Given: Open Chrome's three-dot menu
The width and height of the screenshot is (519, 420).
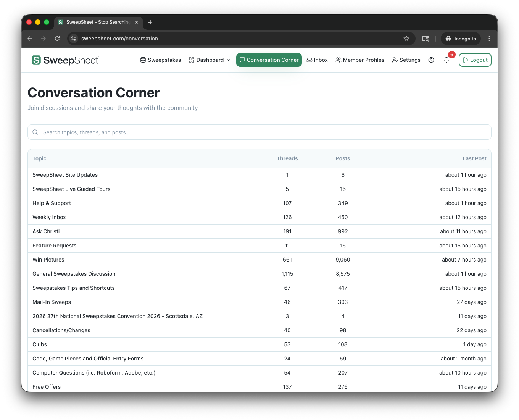Looking at the screenshot, I should [489, 39].
